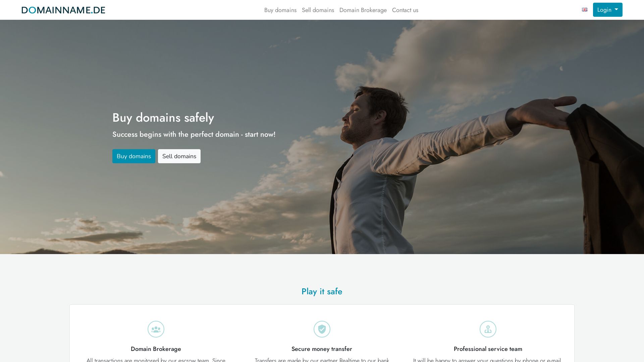Toggle the Login panel open
The width and height of the screenshot is (644, 362).
(607, 10)
